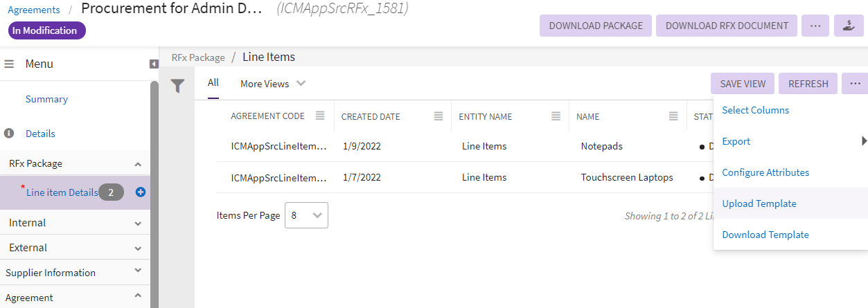
Task: Open Agreement Code column menu icon
Action: (320, 116)
